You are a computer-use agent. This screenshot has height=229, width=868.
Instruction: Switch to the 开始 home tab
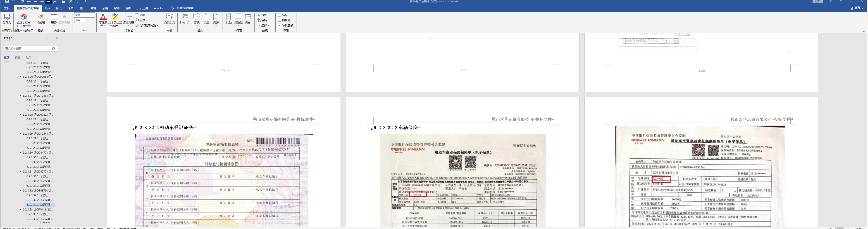coord(48,8)
